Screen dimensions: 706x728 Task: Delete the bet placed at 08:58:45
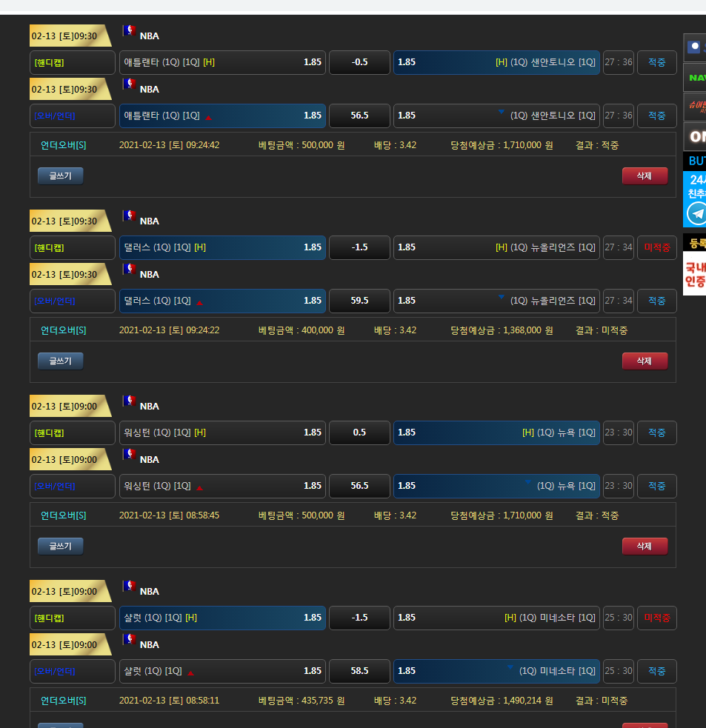645,546
